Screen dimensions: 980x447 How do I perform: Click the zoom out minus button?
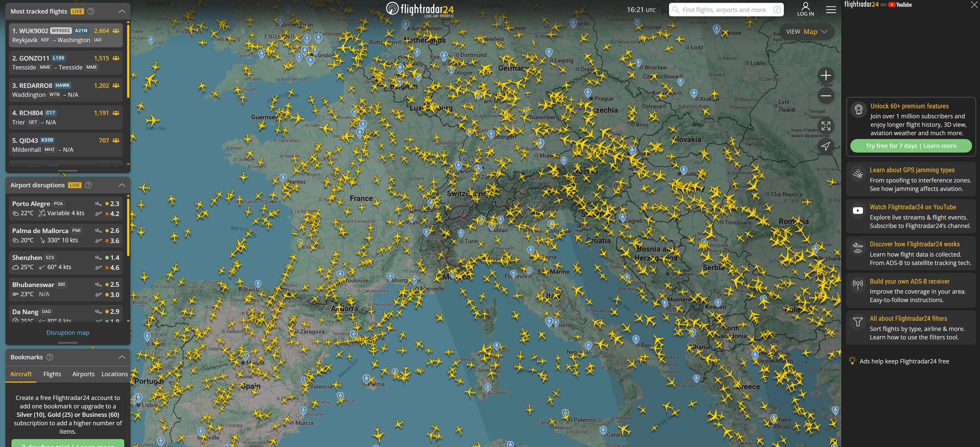(826, 96)
